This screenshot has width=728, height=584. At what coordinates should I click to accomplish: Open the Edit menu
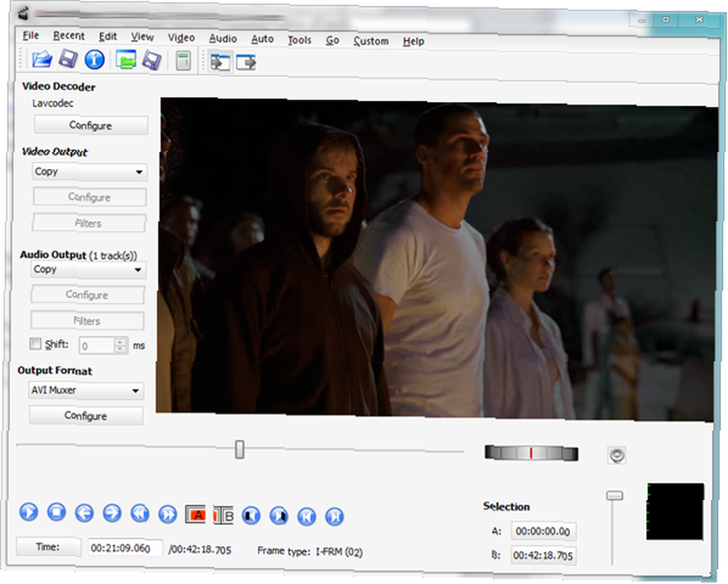pyautogui.click(x=108, y=36)
